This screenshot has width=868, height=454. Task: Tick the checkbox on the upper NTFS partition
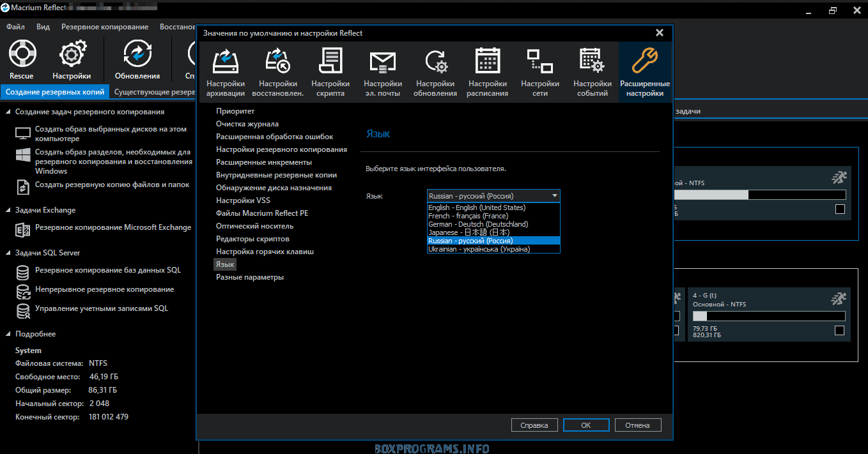(840, 209)
